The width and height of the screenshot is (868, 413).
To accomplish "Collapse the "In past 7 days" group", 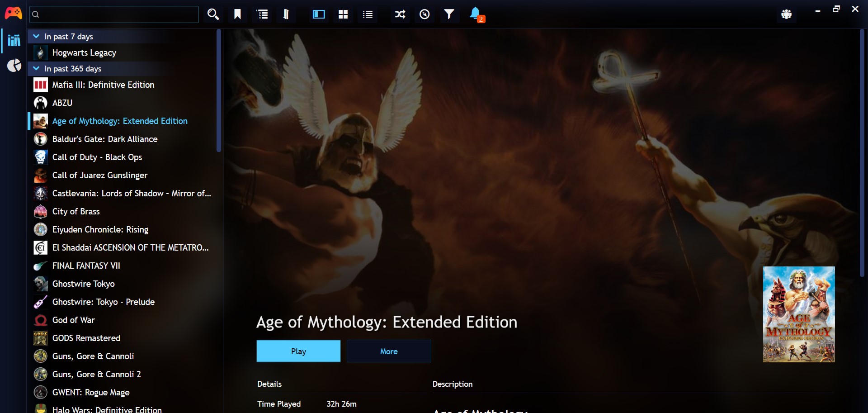I will (36, 36).
